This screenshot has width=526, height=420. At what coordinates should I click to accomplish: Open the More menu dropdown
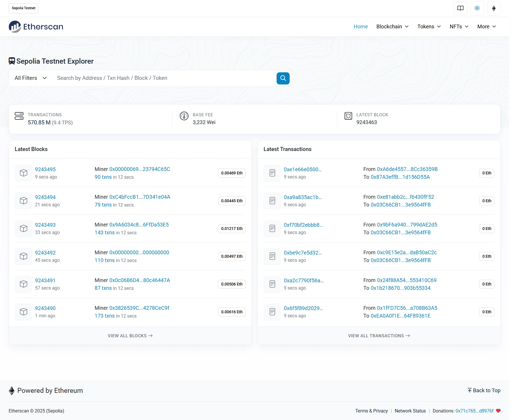click(487, 27)
